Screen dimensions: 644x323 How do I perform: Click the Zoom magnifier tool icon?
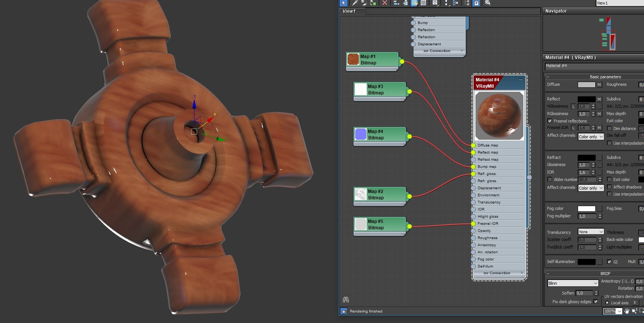pos(635,311)
